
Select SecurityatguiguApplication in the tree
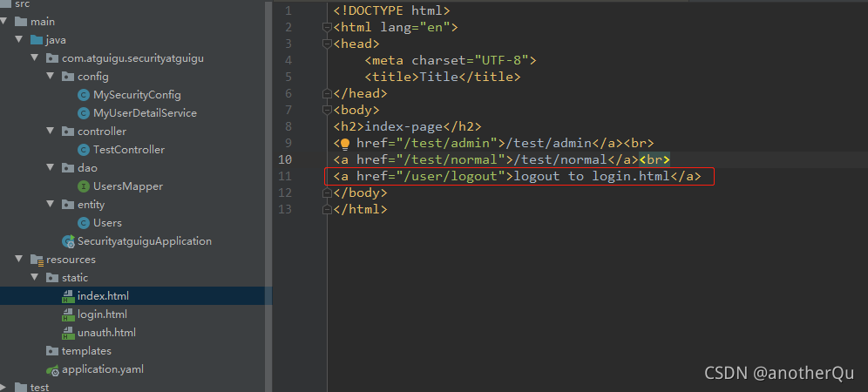[145, 241]
